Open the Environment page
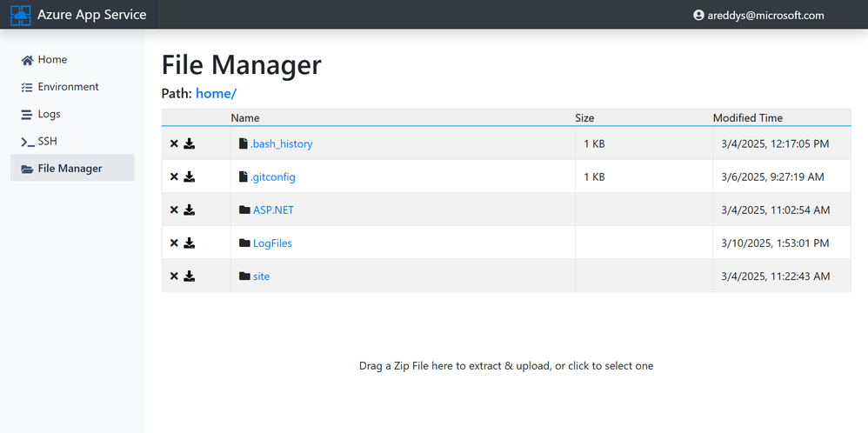The image size is (868, 433). point(68,87)
